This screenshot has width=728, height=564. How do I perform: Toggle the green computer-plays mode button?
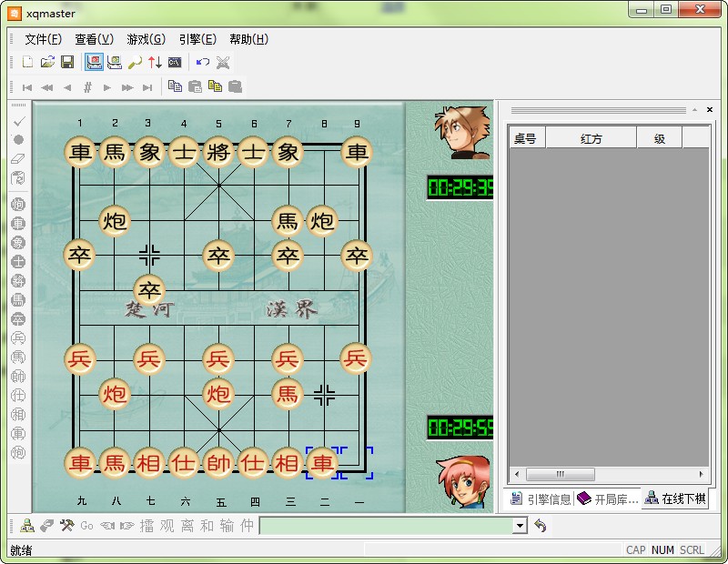[x=115, y=62]
